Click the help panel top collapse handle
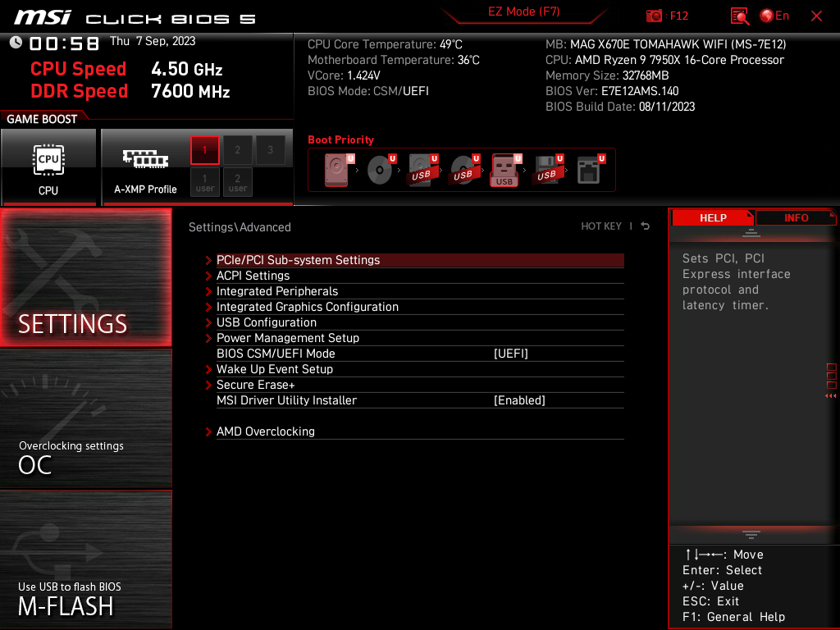The width and height of the screenshot is (840, 630). 751,232
